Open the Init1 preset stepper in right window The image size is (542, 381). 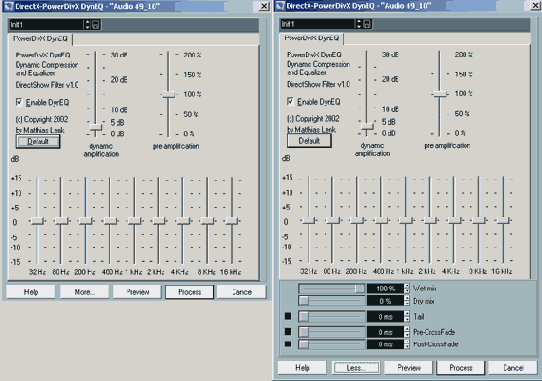coord(359,24)
